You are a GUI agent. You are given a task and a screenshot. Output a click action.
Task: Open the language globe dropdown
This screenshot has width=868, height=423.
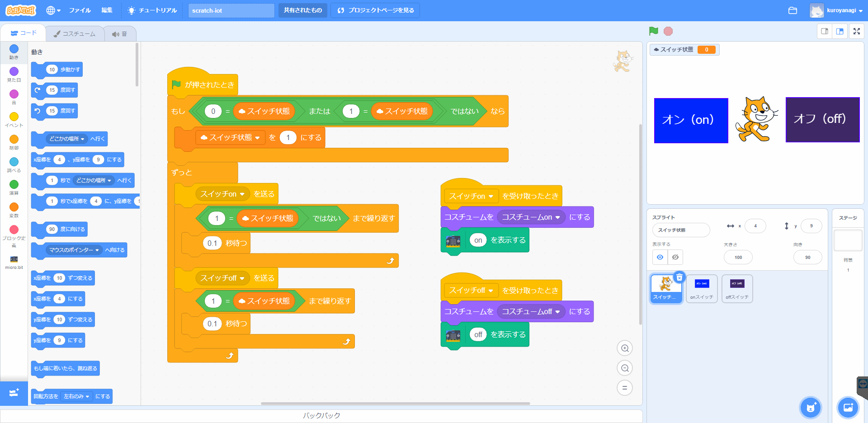tap(53, 10)
